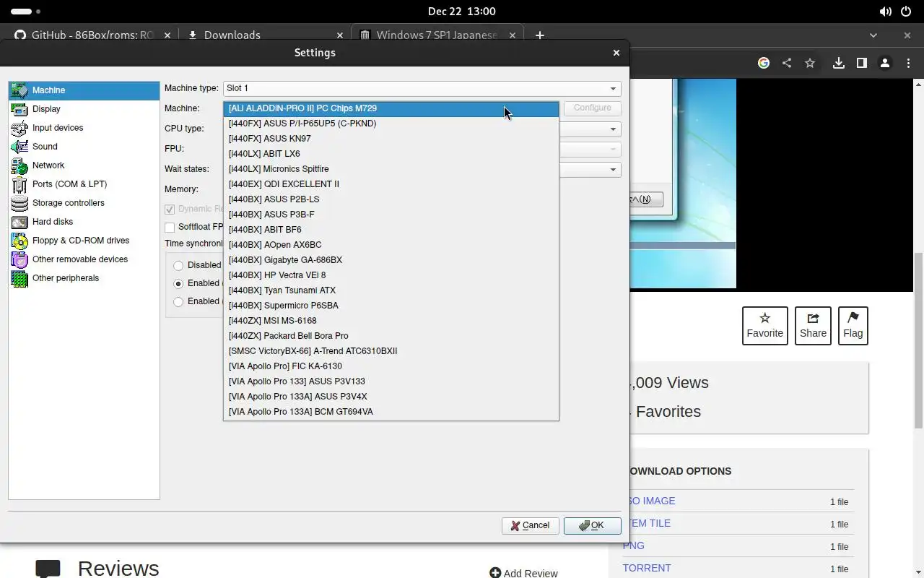The image size is (924, 578).
Task: Choose [VIA Apollo Pro] FIC KA-6130
Action: point(391,366)
